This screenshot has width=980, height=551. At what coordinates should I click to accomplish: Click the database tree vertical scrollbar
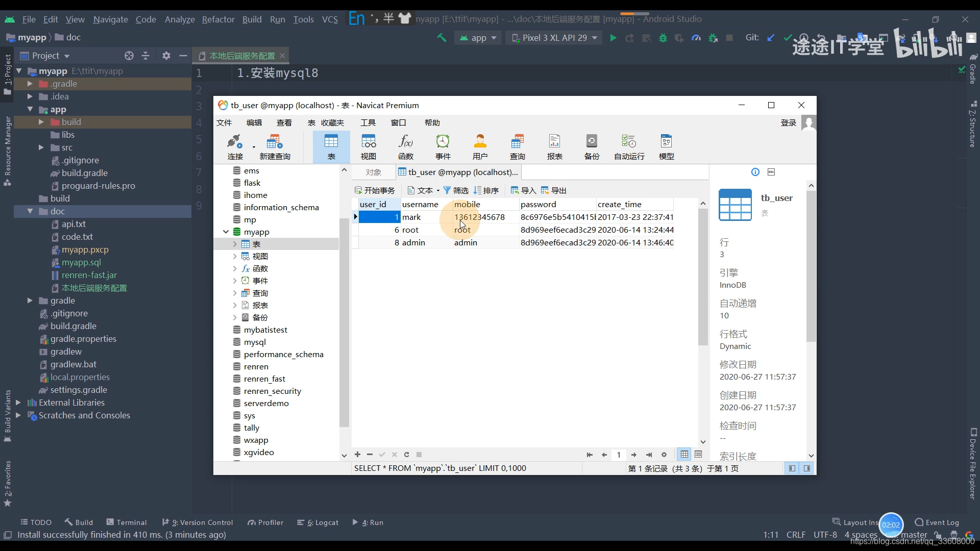[x=344, y=321]
